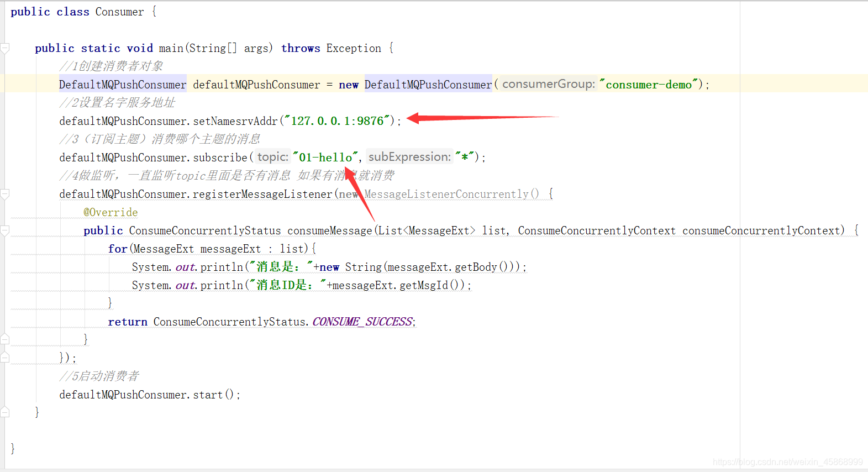Click the "127.0.0.1:9876" address string

(x=337, y=121)
